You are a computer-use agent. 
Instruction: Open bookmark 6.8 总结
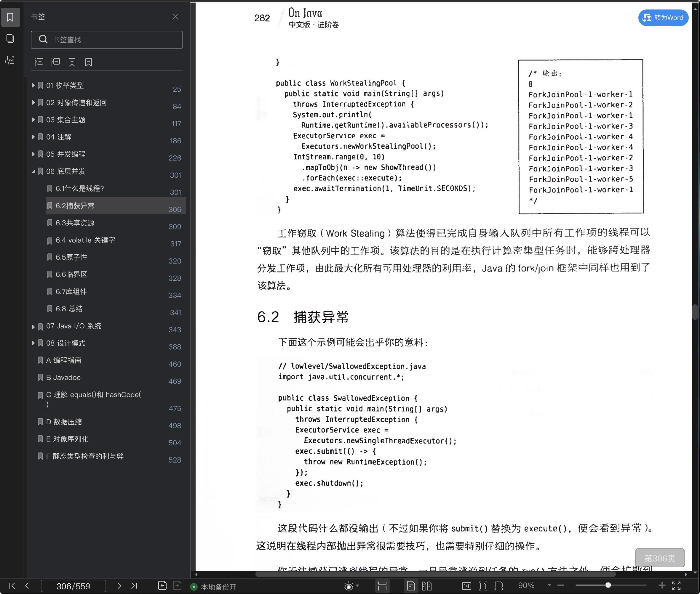click(x=116, y=309)
